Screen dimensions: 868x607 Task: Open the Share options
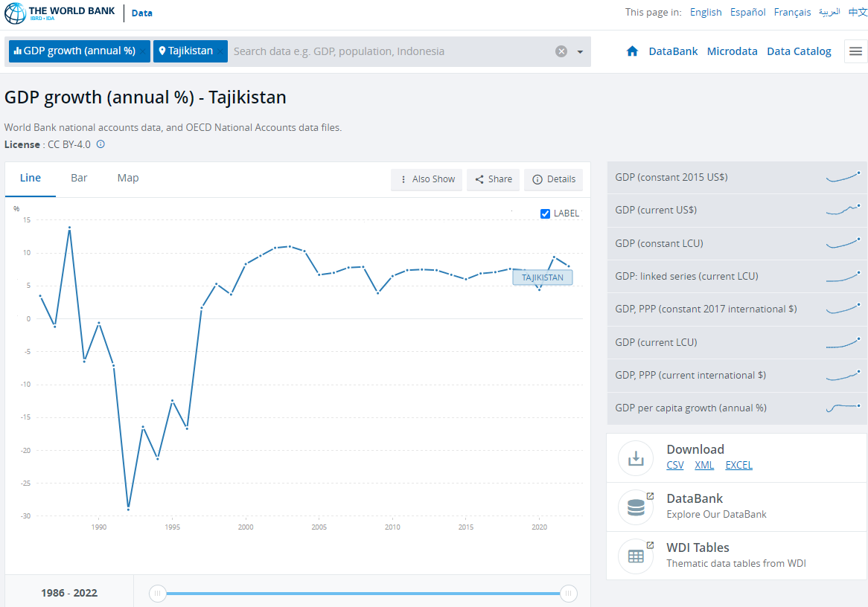[493, 179]
